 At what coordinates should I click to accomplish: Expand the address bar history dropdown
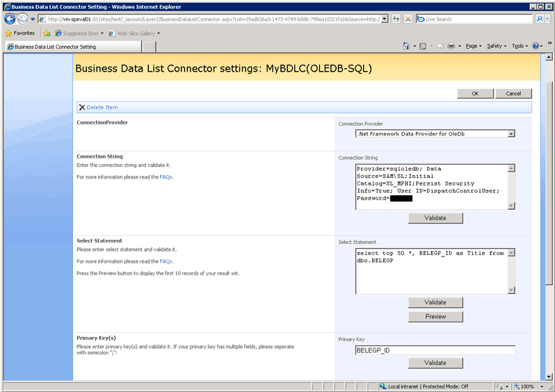(385, 19)
